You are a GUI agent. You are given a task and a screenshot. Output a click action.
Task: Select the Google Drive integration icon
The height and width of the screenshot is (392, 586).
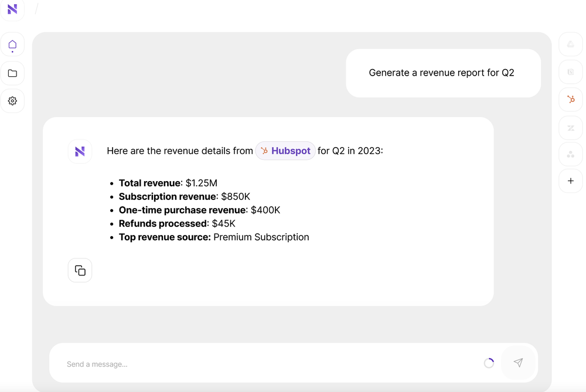point(570,45)
